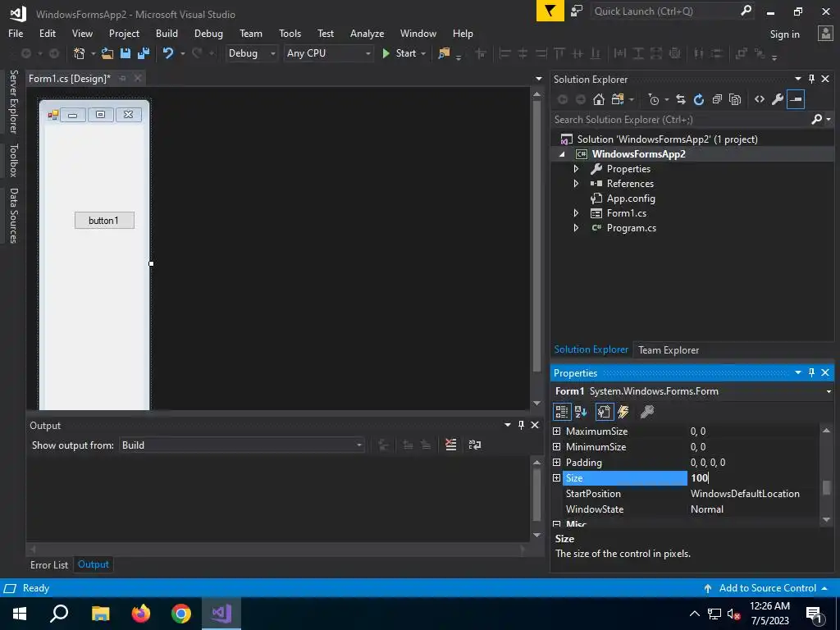Open project Properties via the wrench icon
Image resolution: width=840 pixels, height=630 pixels.
tap(778, 99)
